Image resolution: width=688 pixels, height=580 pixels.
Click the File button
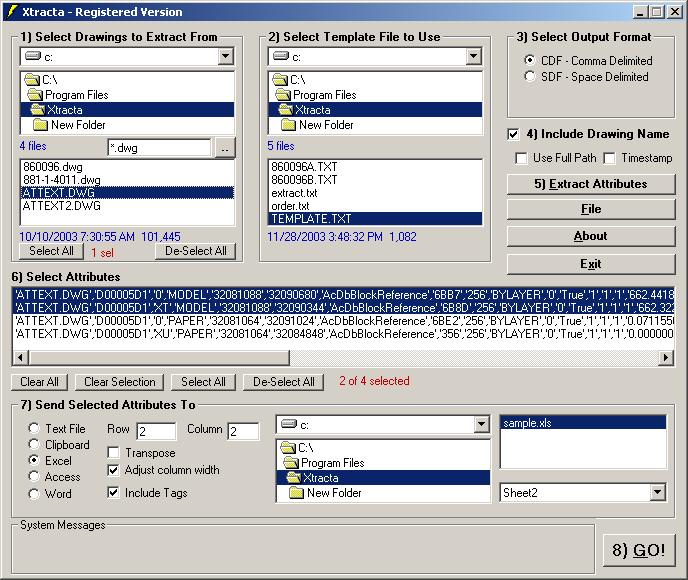coord(591,209)
